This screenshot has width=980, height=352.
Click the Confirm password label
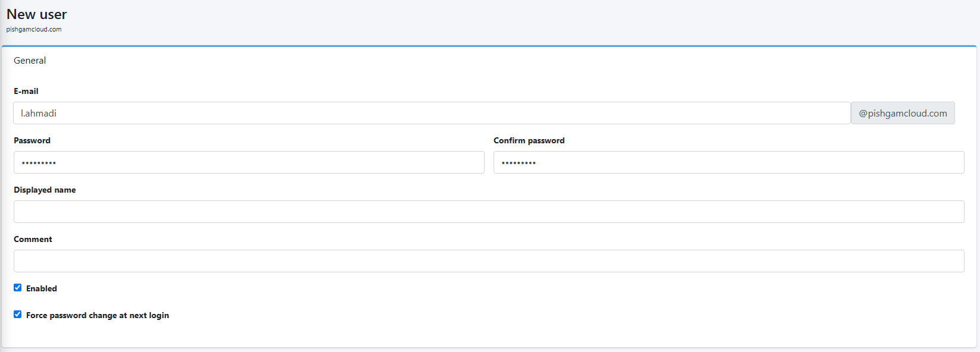(x=529, y=140)
